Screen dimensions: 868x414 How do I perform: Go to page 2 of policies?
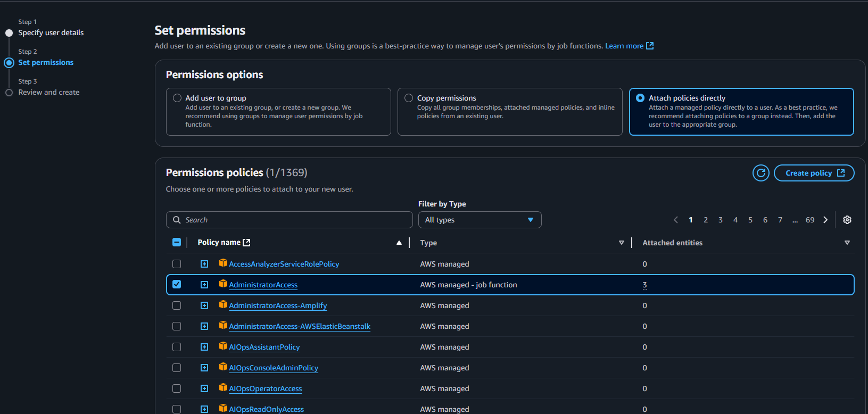[706, 220]
